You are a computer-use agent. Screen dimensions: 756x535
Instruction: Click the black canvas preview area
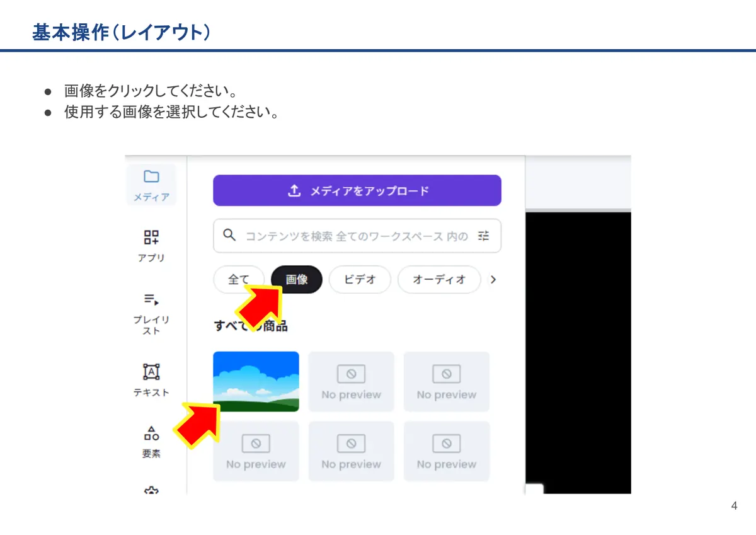tap(578, 352)
